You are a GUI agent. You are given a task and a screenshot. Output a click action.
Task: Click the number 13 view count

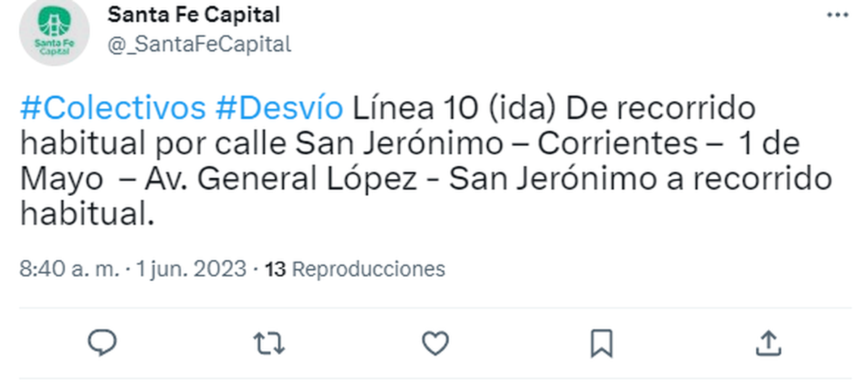click(276, 270)
